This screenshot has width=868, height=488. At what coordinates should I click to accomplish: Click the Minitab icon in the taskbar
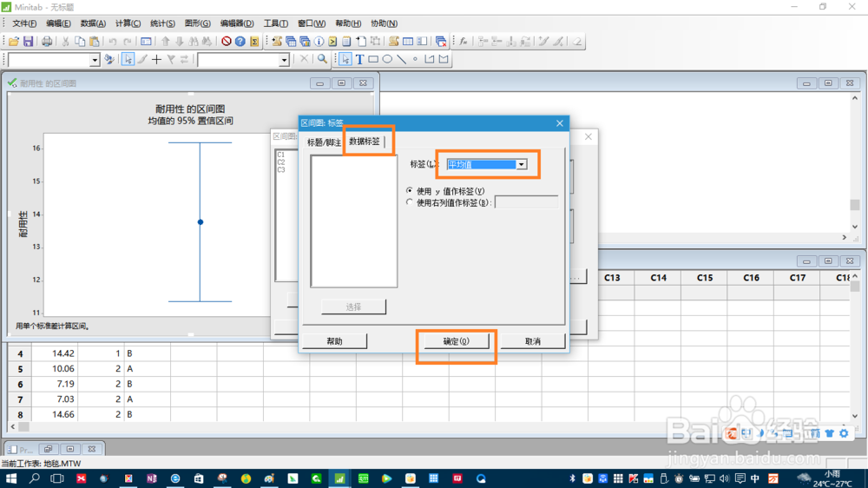(x=339, y=478)
